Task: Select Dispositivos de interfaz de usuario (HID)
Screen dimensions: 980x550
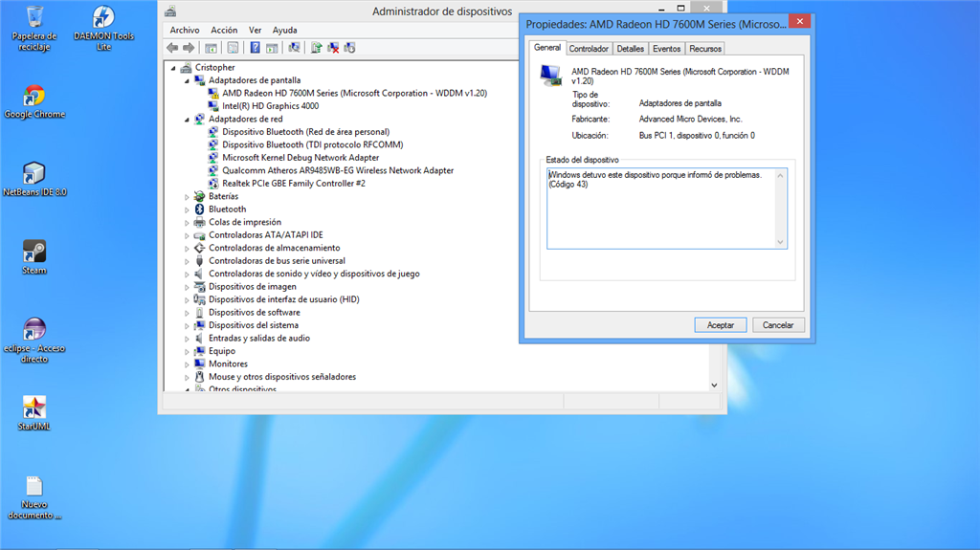Action: [283, 299]
